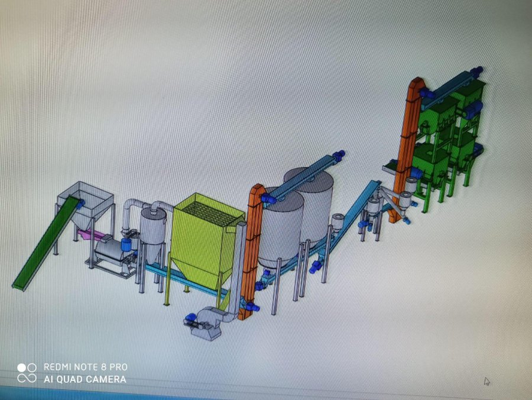Select the pink chute beneath the hopper
This screenshot has width=532, height=400.
89,235
